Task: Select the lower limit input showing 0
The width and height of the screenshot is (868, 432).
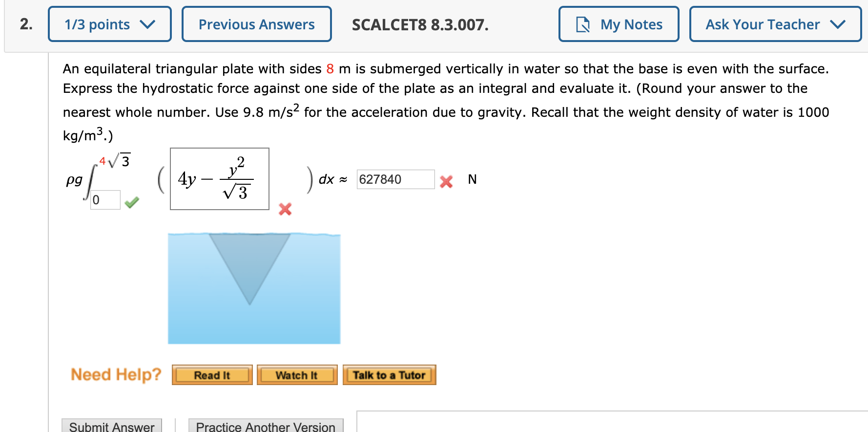Action: [x=104, y=199]
